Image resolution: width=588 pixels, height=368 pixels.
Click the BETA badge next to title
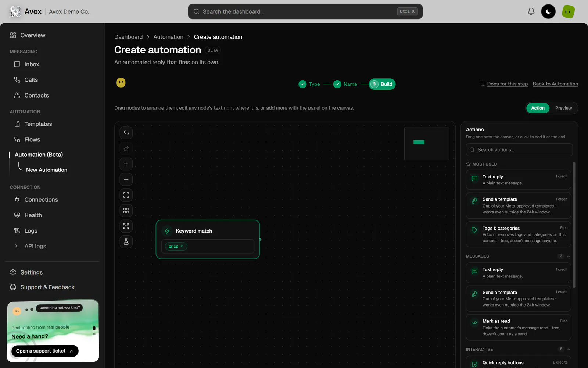tap(212, 50)
